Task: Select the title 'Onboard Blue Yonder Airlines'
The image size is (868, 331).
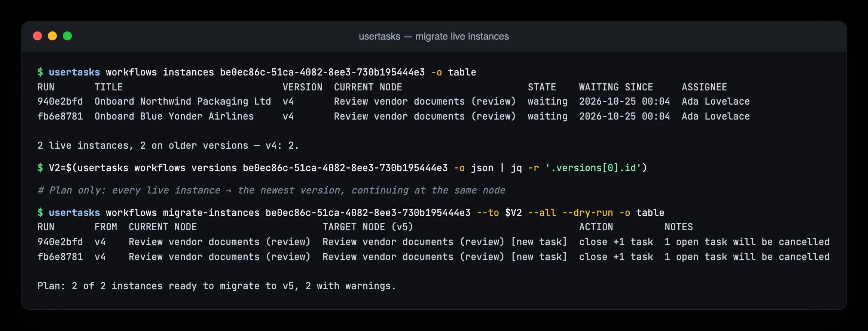Action: (x=174, y=116)
